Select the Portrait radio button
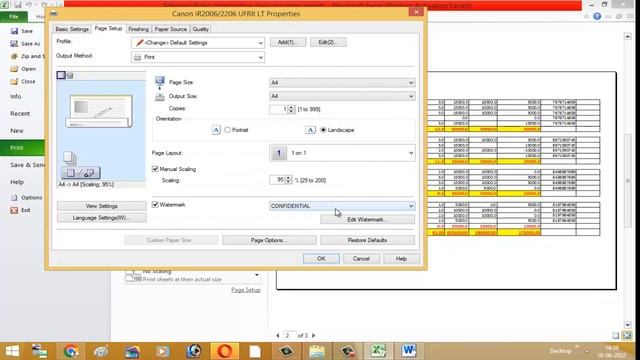This screenshot has height=360, width=640. pos(227,130)
